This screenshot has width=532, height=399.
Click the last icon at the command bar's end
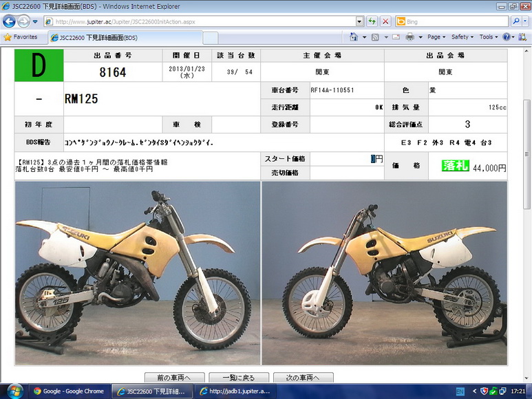[x=522, y=37]
